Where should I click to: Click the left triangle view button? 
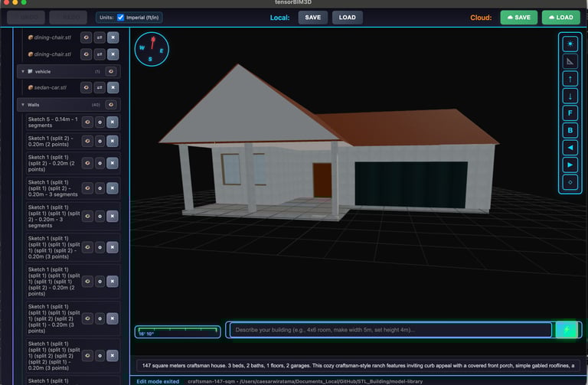point(570,148)
